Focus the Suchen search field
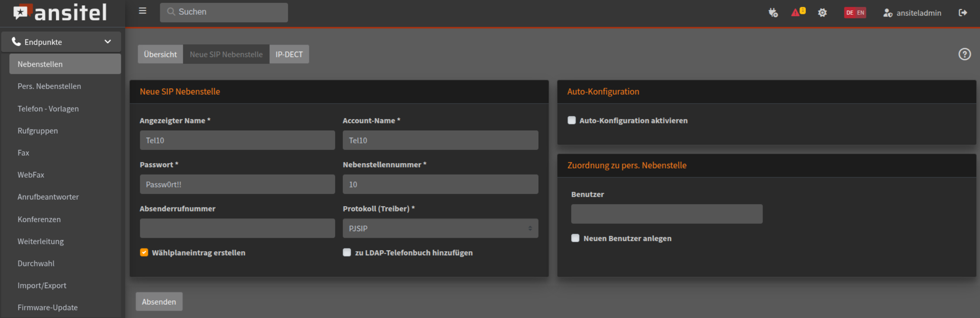Viewport: 980px width, 318px height. click(224, 12)
